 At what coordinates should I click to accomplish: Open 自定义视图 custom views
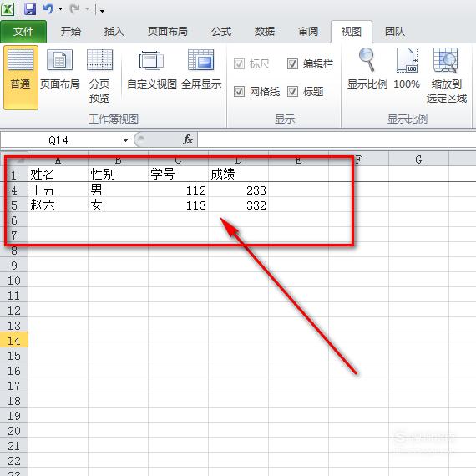point(152,70)
